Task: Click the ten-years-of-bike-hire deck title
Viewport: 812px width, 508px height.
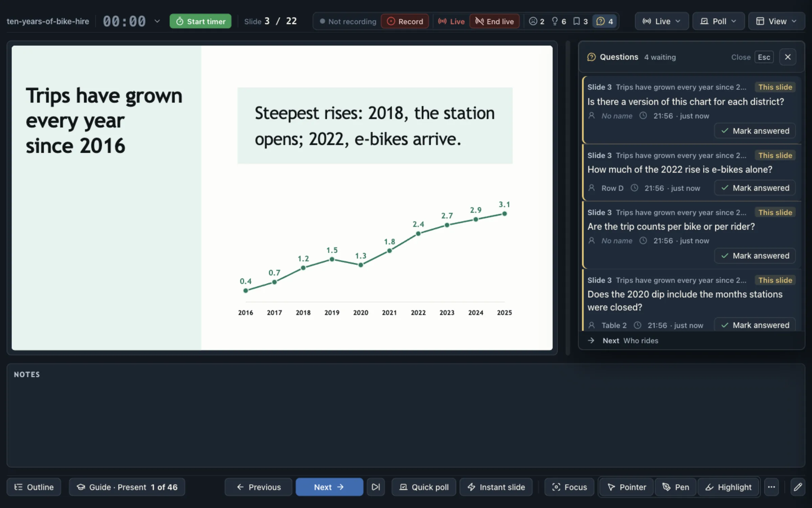Action: (48, 21)
